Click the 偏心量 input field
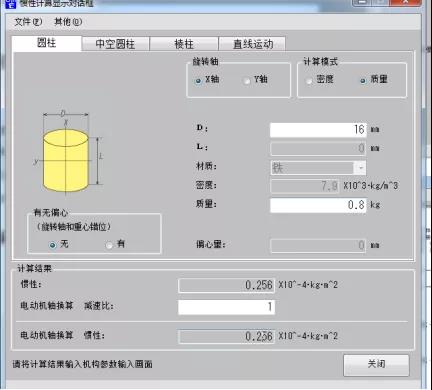Screen dimensions: 432x390 tap(318, 246)
